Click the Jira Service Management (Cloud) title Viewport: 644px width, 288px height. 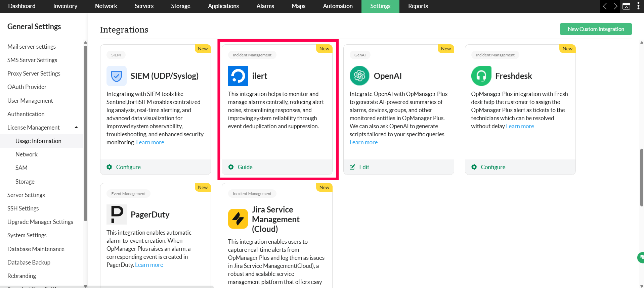click(276, 219)
